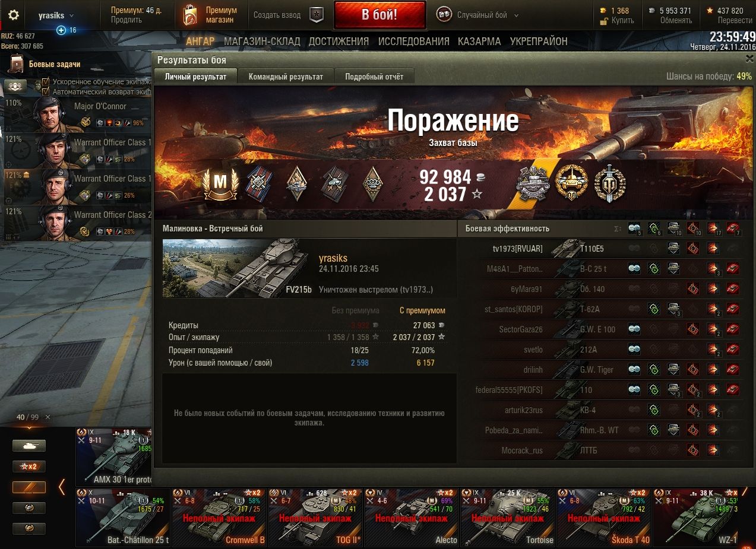Viewport: 756px width, 549px height.
Task: Open the Premium shop bag icon
Action: coord(191,15)
